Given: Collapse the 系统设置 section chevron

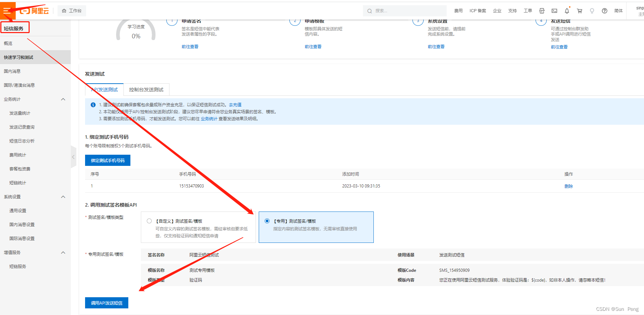Looking at the screenshot, I should tap(63, 197).
